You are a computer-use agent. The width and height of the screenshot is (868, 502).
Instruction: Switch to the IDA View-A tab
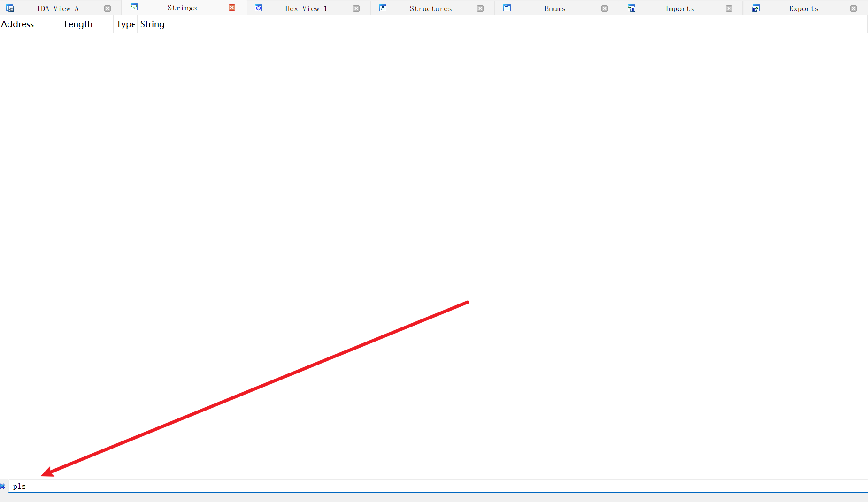58,8
